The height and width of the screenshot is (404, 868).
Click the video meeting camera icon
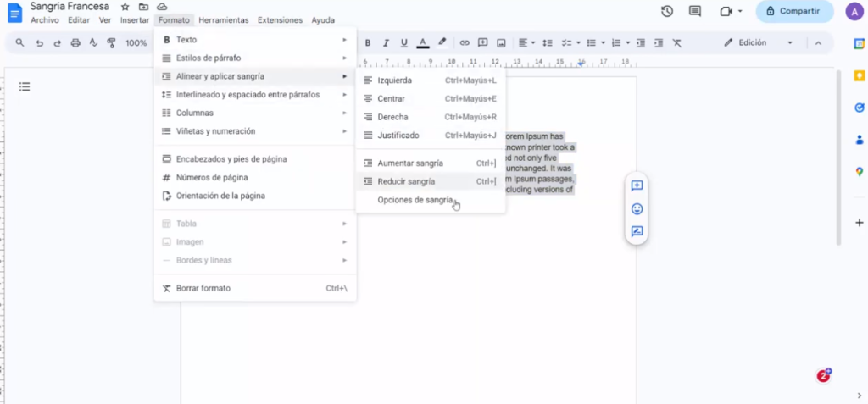pyautogui.click(x=726, y=11)
